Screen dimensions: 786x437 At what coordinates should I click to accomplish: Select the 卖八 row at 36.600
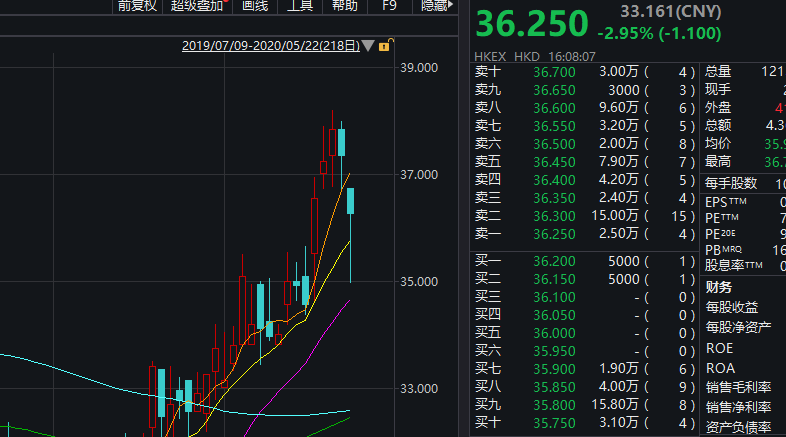(x=584, y=108)
